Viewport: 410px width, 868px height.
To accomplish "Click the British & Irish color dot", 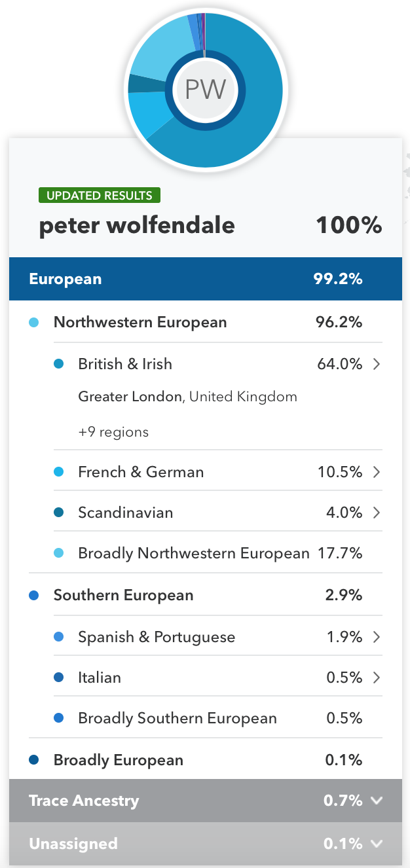I will point(59,365).
